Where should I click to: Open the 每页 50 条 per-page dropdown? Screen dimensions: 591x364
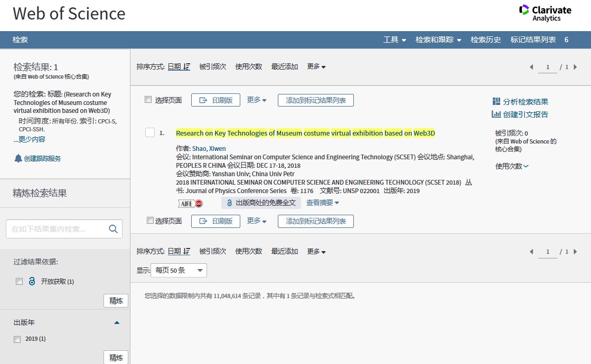(179, 270)
